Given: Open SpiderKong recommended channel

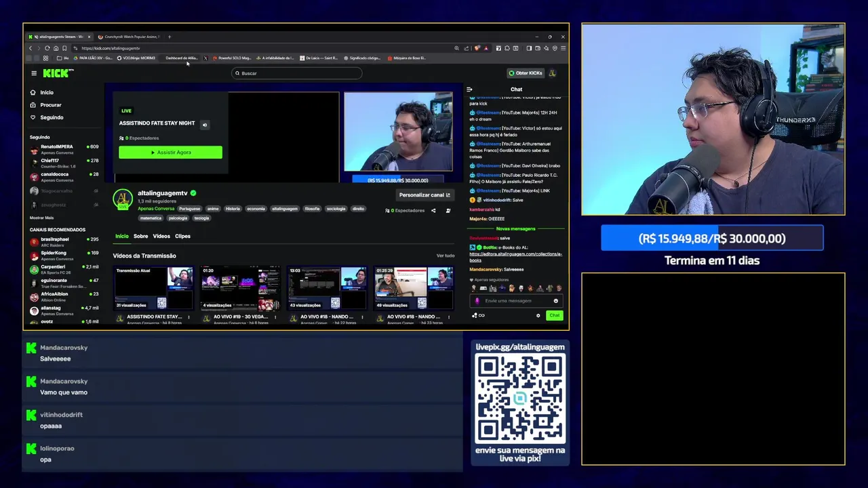Looking at the screenshot, I should coord(64,255).
